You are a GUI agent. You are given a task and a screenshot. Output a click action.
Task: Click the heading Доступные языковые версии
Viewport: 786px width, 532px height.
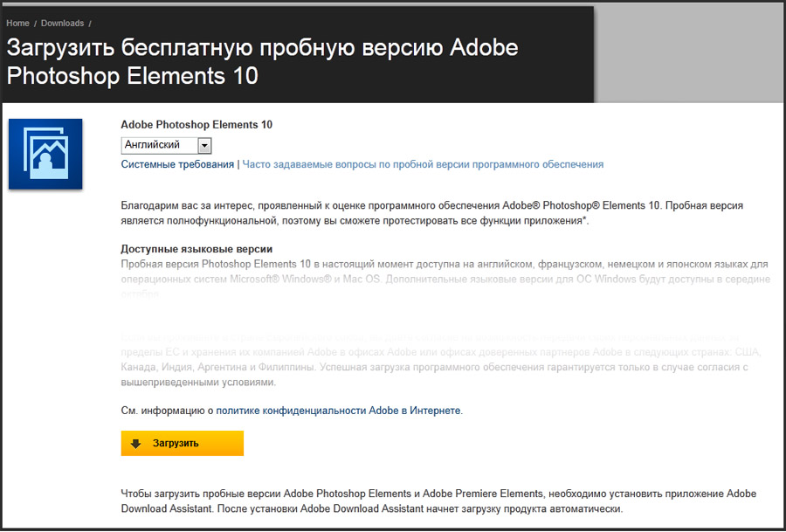[x=196, y=249]
